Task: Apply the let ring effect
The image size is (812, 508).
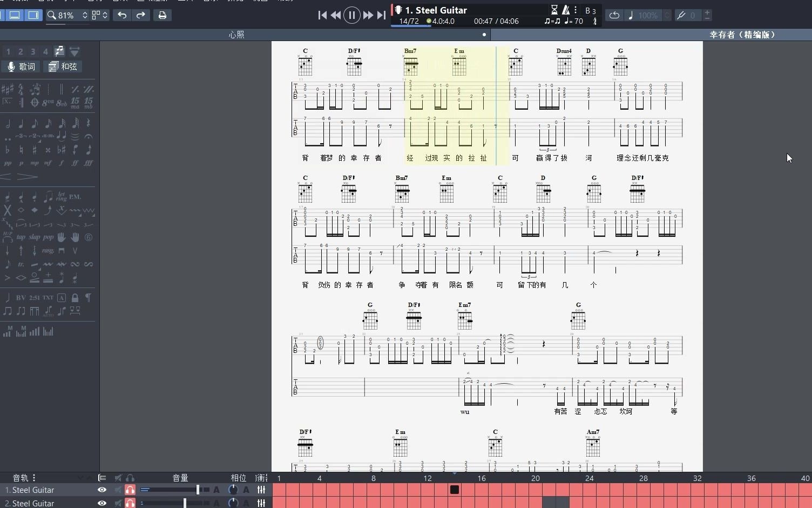Action: (61, 196)
